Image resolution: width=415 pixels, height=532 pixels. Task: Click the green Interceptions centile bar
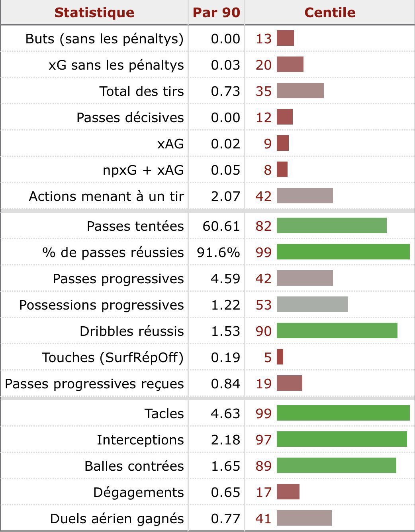point(341,440)
